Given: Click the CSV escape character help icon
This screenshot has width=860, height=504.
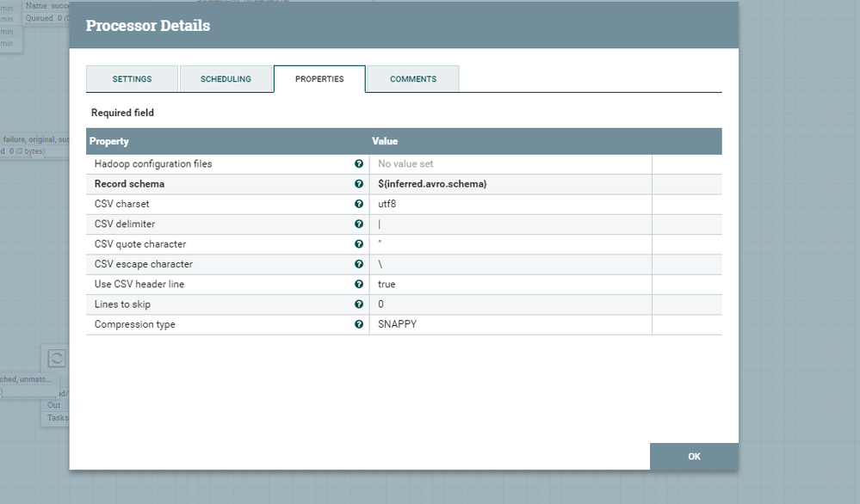Looking at the screenshot, I should point(359,264).
